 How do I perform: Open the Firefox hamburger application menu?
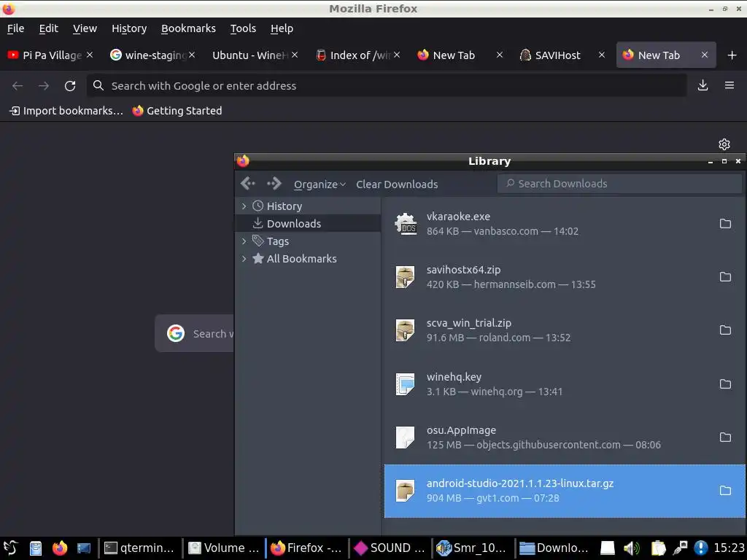(729, 86)
